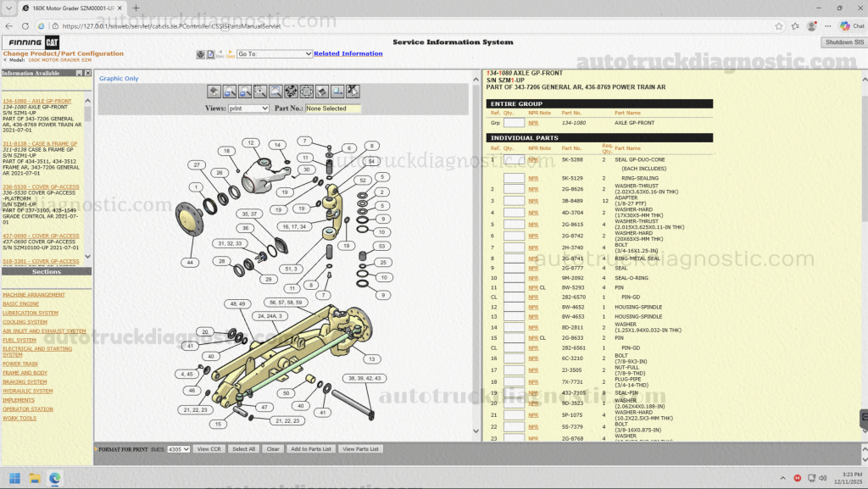Close the Information Available panel

coord(87,73)
